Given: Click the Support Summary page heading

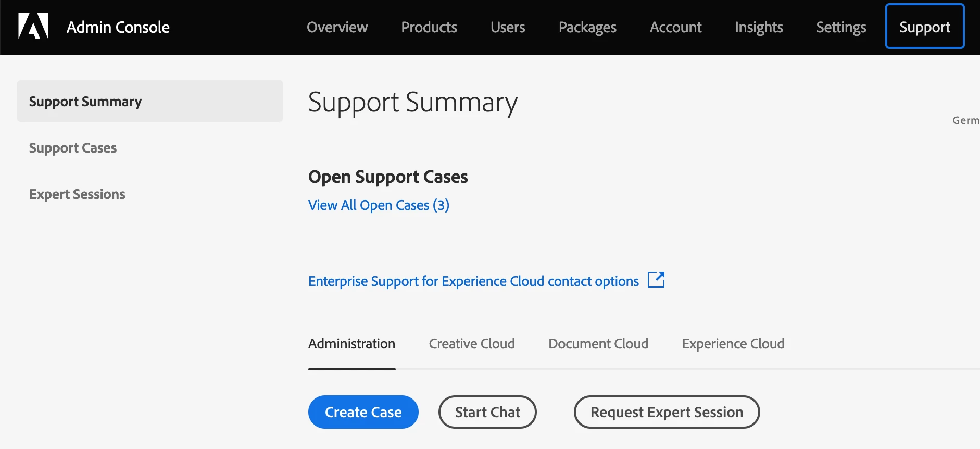Looking at the screenshot, I should (x=413, y=103).
